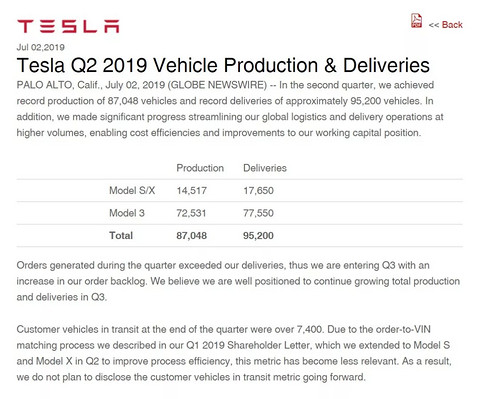This screenshot has height=399, width=480.
Task: Select the Model 3 row label
Action: (127, 213)
